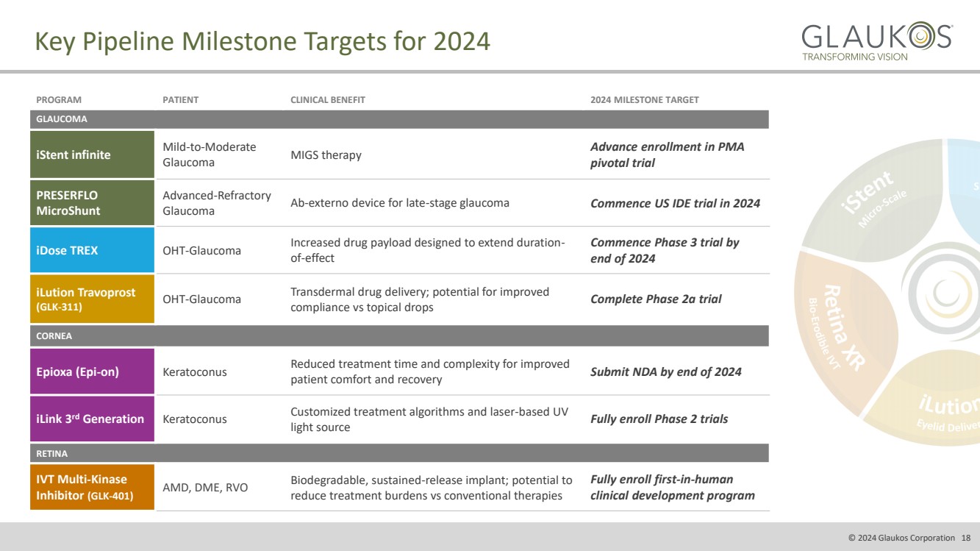Viewport: 980px width, 551px height.
Task: Click the iLution Travoprost (GLK-311) box
Action: click(x=92, y=299)
